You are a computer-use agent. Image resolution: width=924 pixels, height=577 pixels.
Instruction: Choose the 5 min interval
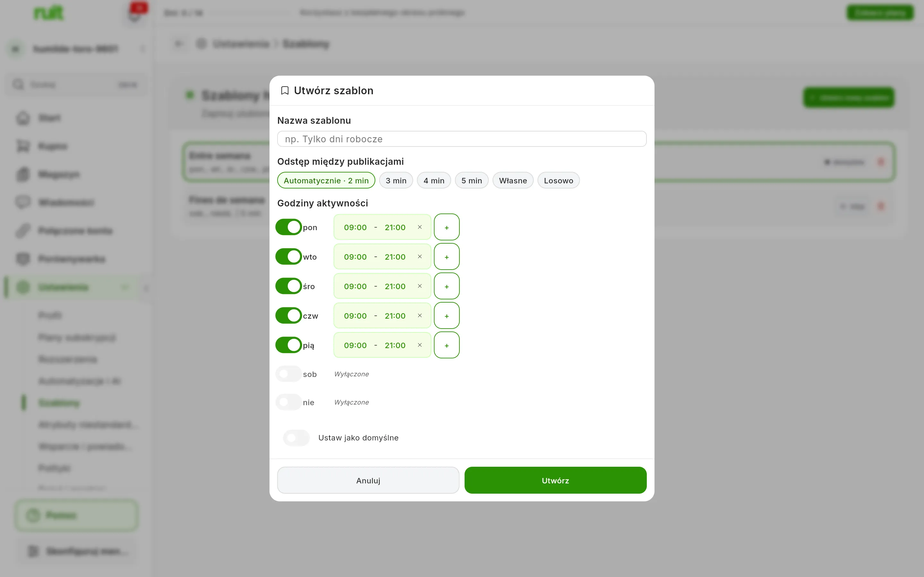click(472, 180)
